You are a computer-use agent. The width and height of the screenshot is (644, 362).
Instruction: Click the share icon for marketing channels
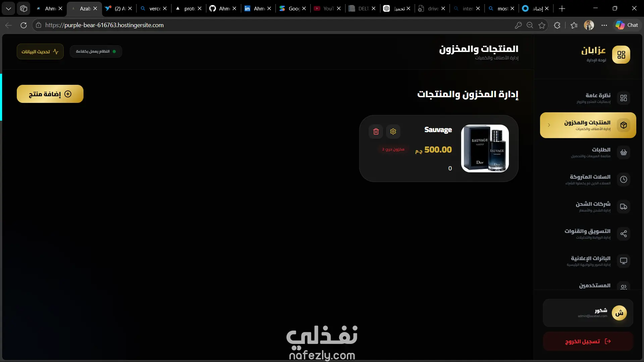point(624,234)
